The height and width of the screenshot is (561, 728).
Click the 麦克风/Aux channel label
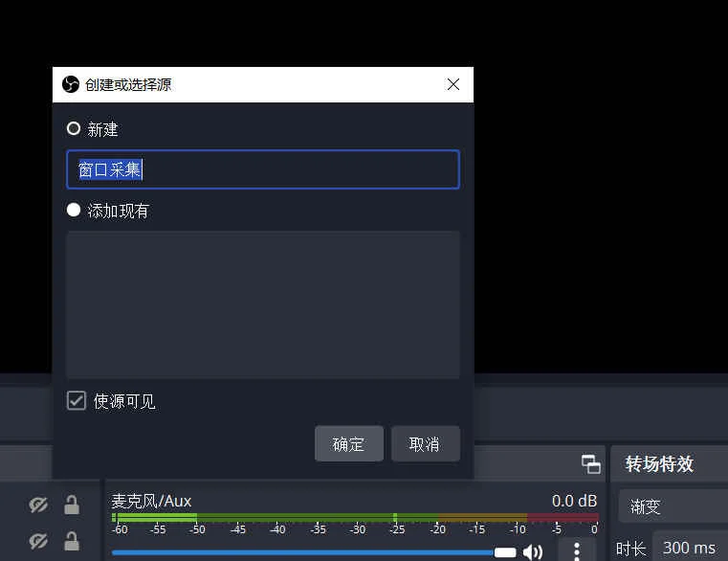pyautogui.click(x=151, y=501)
